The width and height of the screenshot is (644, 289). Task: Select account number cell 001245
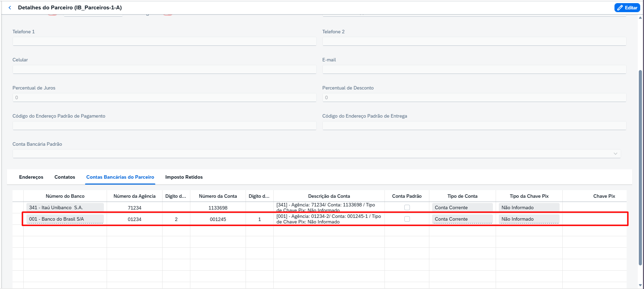pyautogui.click(x=218, y=219)
